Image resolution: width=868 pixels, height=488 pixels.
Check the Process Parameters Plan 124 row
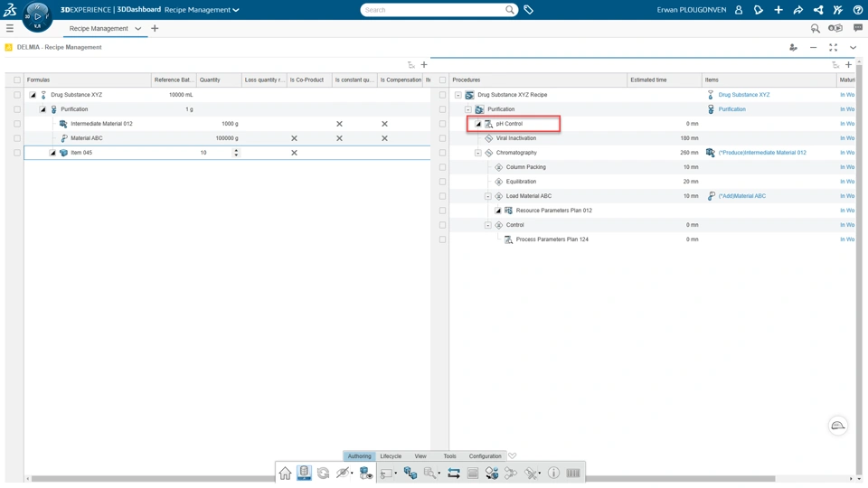click(x=442, y=239)
